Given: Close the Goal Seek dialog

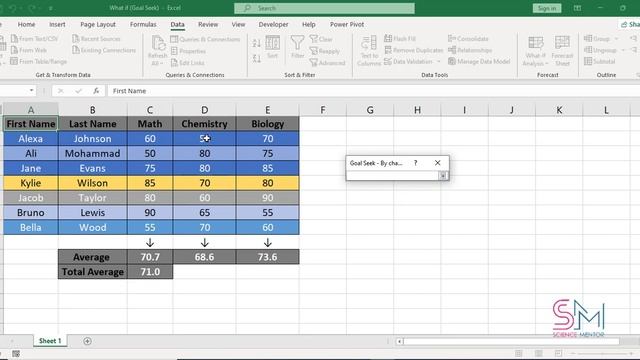Looking at the screenshot, I should [438, 163].
